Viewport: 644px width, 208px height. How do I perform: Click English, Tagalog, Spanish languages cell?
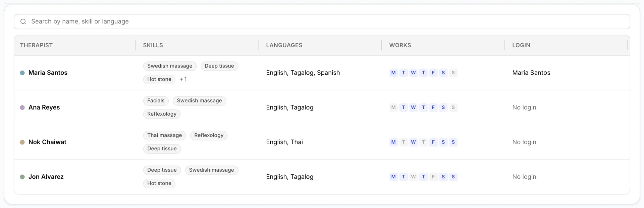(x=303, y=73)
